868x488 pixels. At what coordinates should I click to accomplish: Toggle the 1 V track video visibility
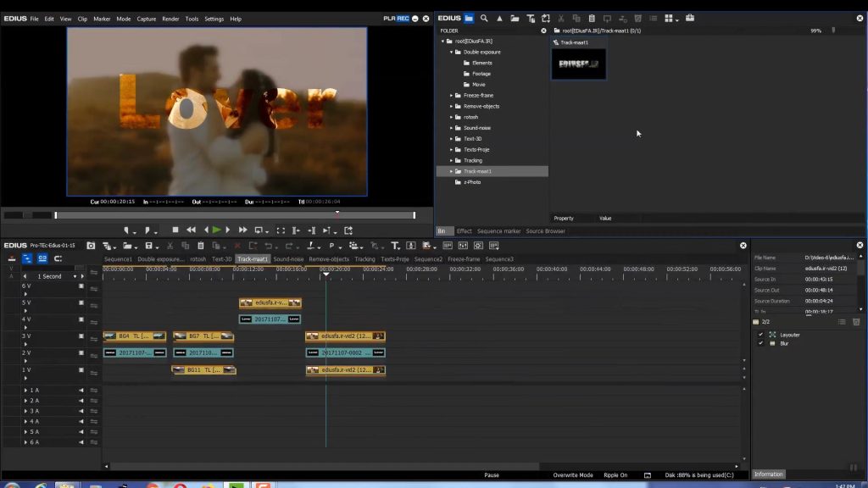pos(81,369)
